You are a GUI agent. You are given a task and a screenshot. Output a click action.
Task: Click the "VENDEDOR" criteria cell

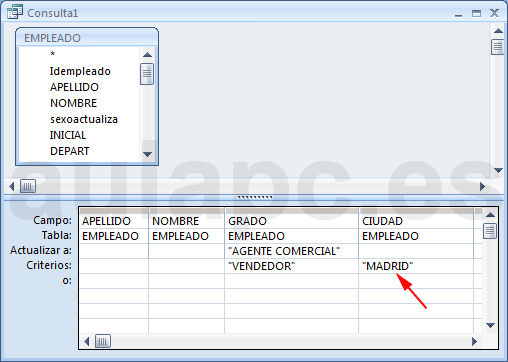[292, 266]
